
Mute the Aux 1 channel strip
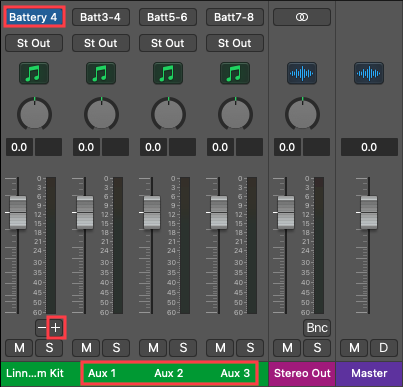86,348
